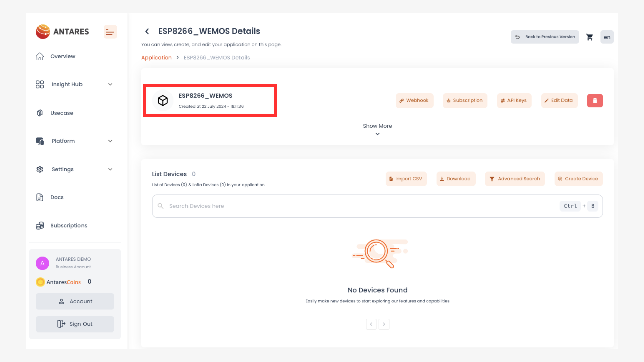This screenshot has height=362, width=644.
Task: Click the Docs document icon
Action: coord(40,197)
